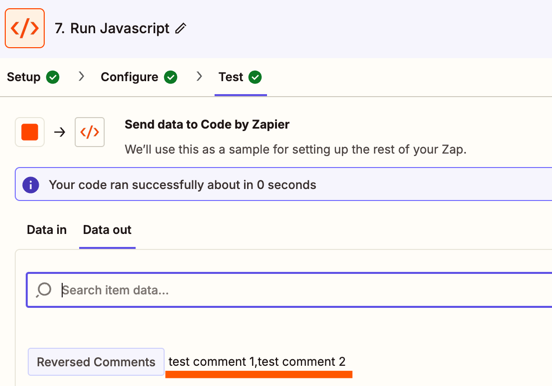Image resolution: width=552 pixels, height=386 pixels.
Task: Click the orange Code by Zapier step icon
Action: coord(25,28)
